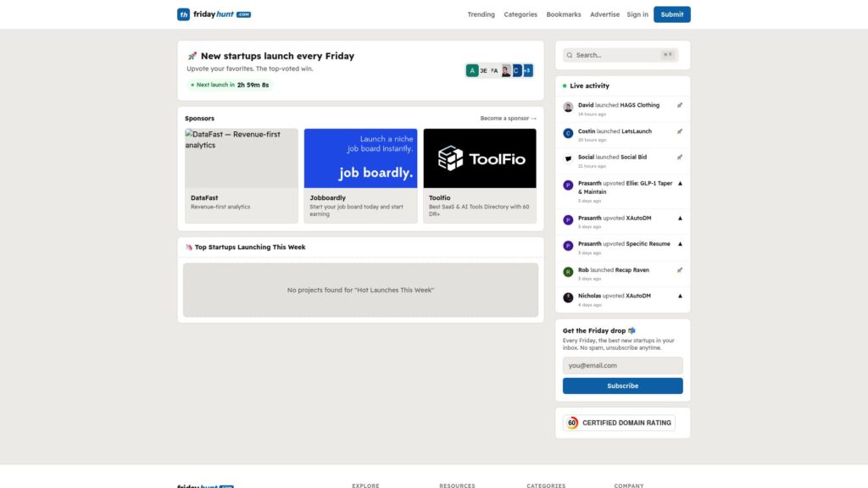Click launch icon on Recap Raven row
The width and height of the screenshot is (868, 488).
click(x=680, y=270)
